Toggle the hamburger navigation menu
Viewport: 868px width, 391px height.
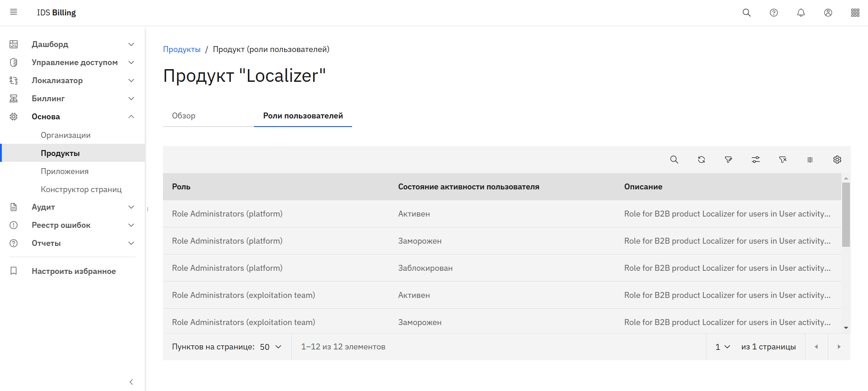[14, 12]
